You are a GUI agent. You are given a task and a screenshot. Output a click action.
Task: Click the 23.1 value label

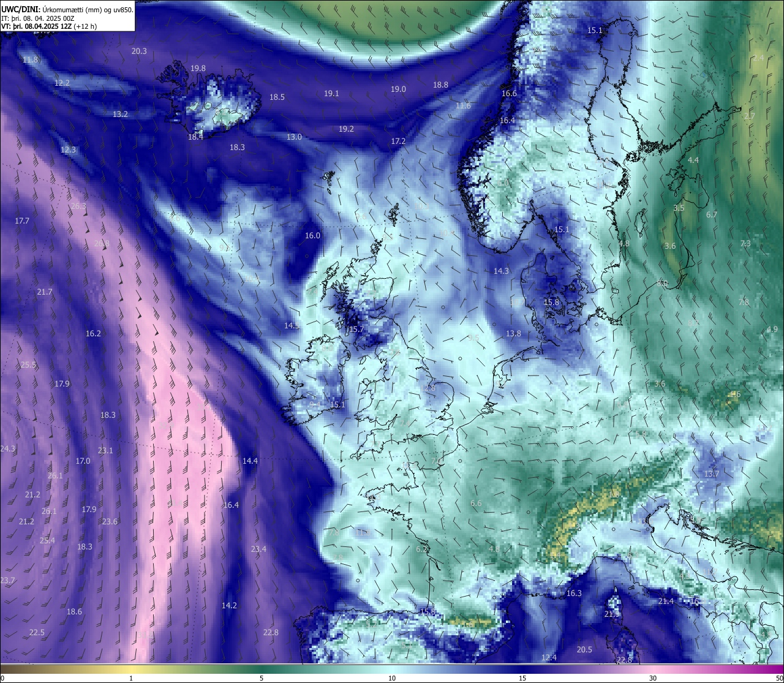click(105, 451)
